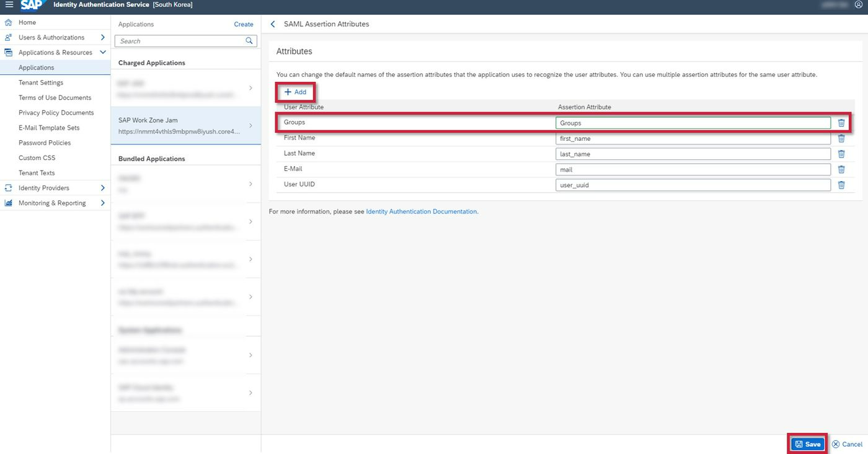Open Tenant Texts
Screen dimensions: 868x454
pyautogui.click(x=37, y=173)
